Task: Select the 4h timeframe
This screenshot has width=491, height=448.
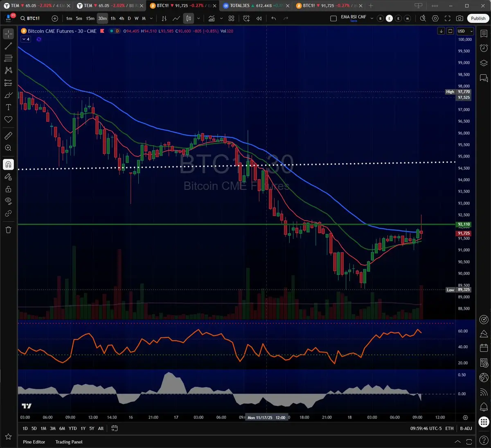Action: click(x=122, y=18)
